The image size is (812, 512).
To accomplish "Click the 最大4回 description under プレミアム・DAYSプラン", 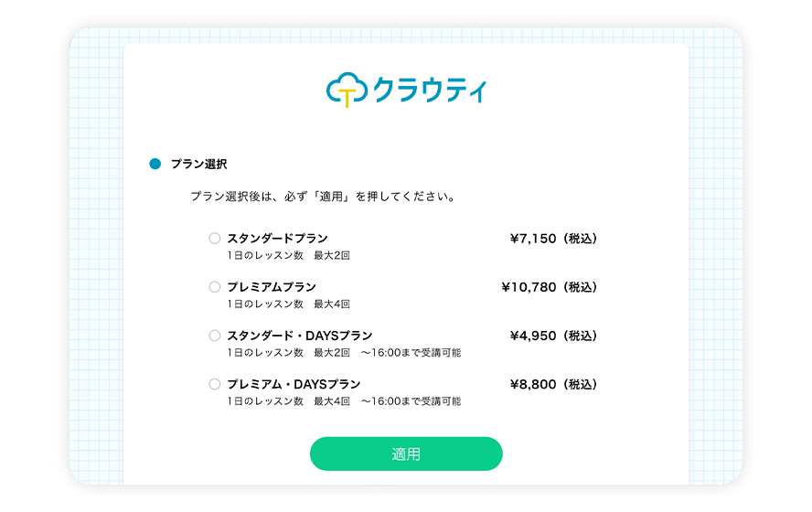I will tap(332, 400).
